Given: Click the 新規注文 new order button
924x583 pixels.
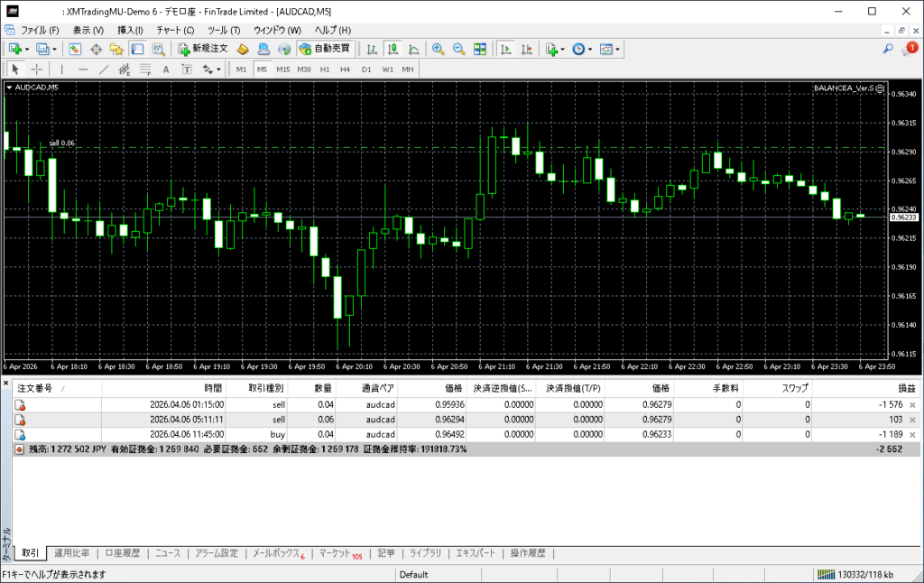Looking at the screenshot, I should tap(202, 49).
